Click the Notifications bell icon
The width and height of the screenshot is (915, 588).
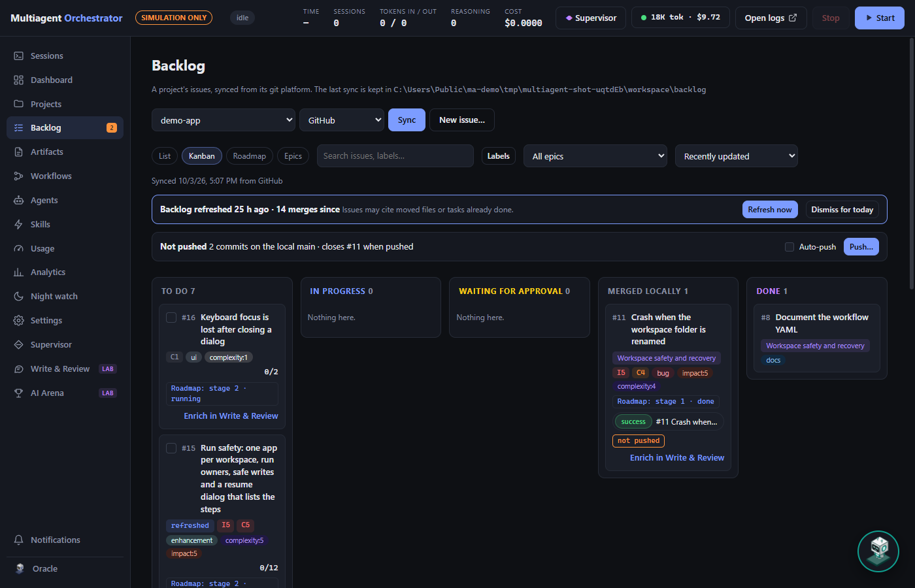tap(18, 540)
